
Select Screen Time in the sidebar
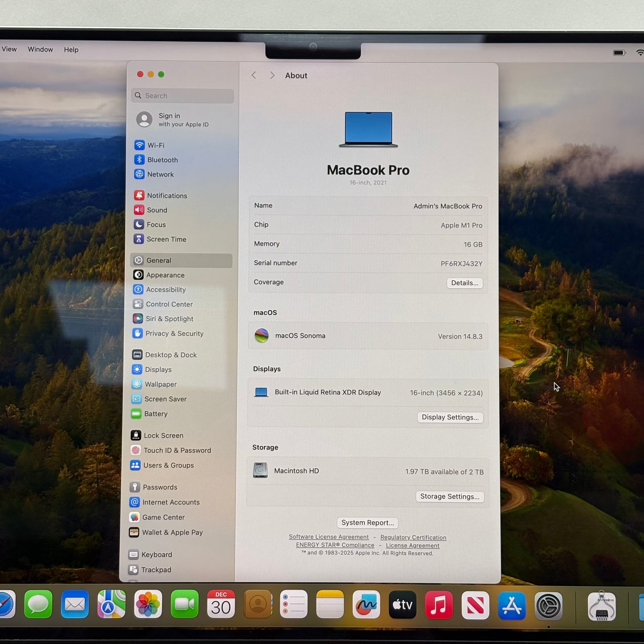coord(166,239)
